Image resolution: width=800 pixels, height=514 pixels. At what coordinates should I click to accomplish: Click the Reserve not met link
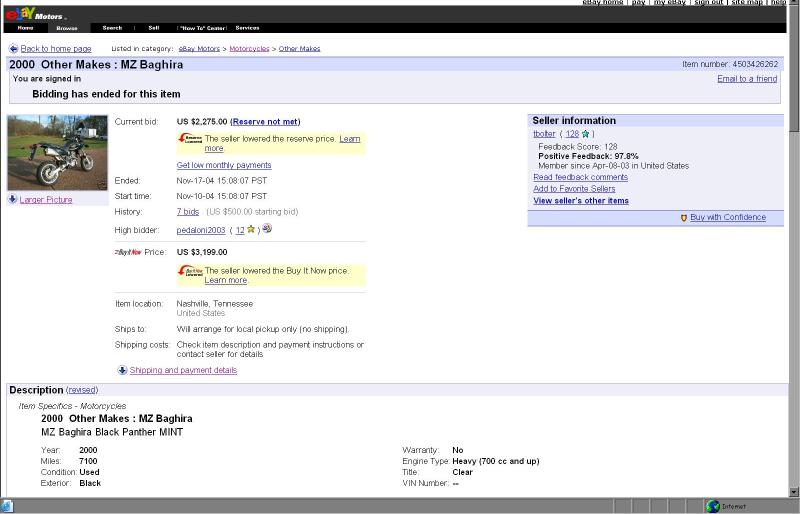pos(265,121)
